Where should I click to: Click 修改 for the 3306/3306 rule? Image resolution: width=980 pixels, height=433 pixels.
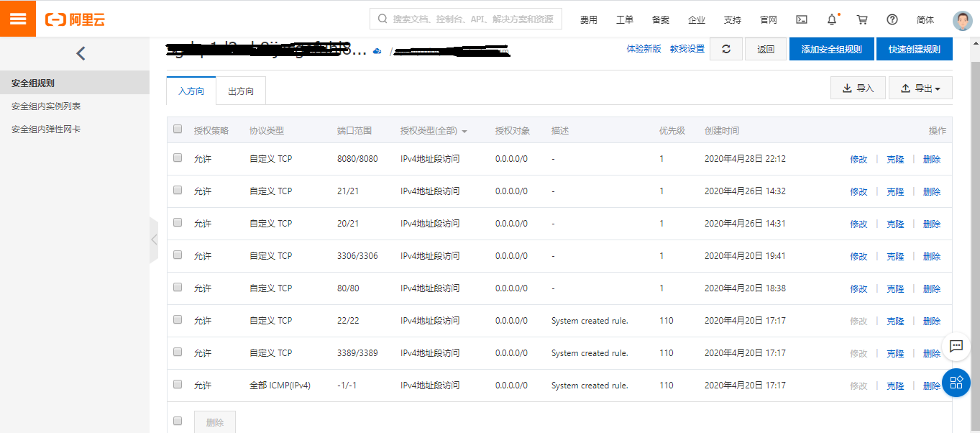859,257
